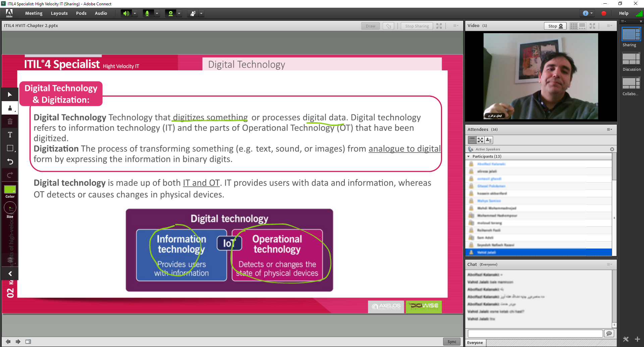Open the green Color swatch
644x347 pixels.
coord(10,190)
